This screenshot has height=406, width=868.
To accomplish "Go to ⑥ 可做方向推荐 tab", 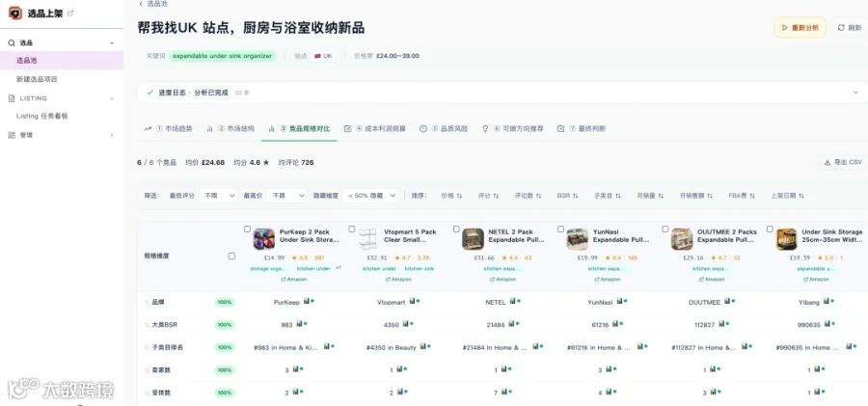I will pos(513,128).
